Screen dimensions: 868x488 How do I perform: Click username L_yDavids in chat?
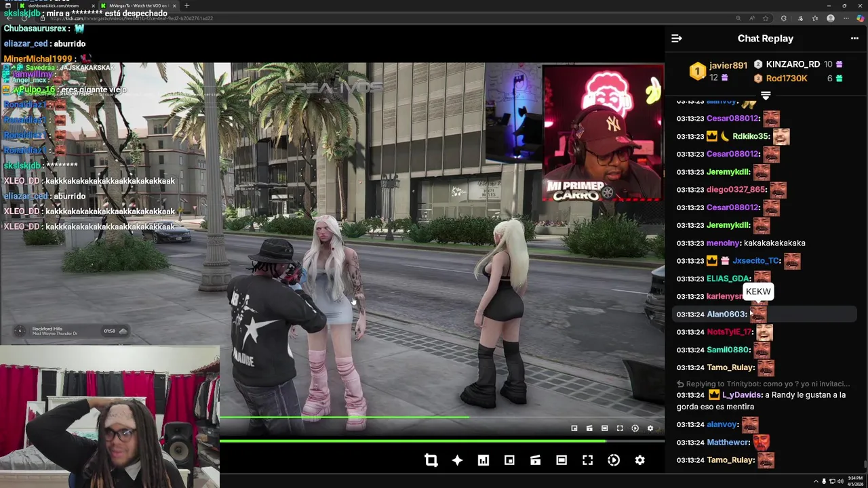pos(742,395)
